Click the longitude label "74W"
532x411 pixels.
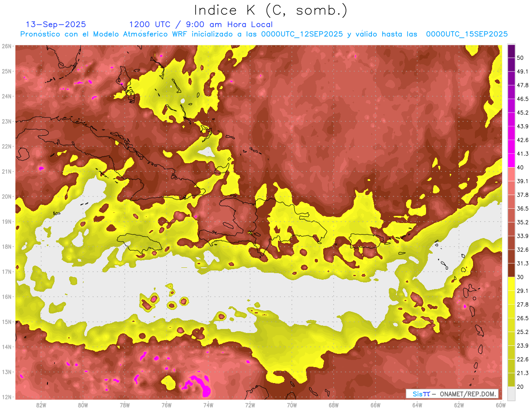tap(208, 405)
